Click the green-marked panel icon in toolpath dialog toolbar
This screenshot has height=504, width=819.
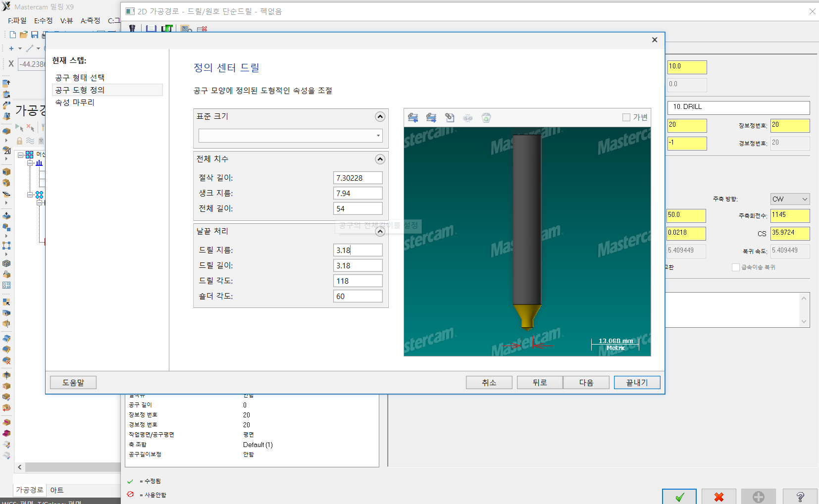[x=167, y=29]
